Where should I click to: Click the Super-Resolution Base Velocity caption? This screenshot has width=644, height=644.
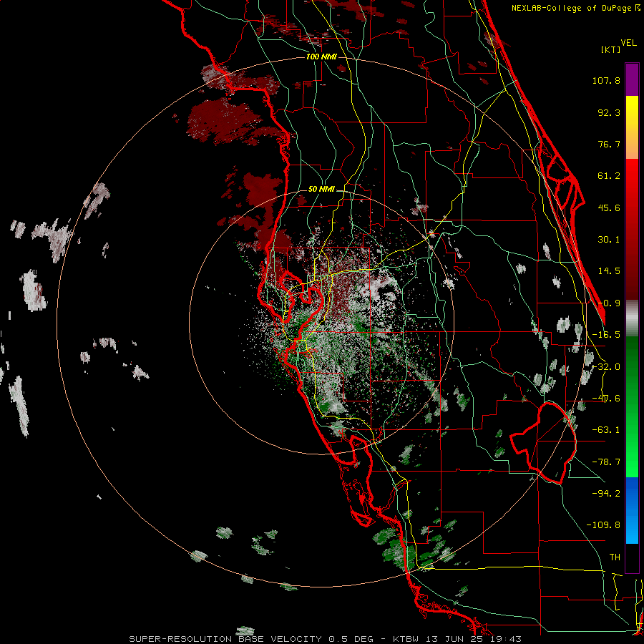(326, 639)
